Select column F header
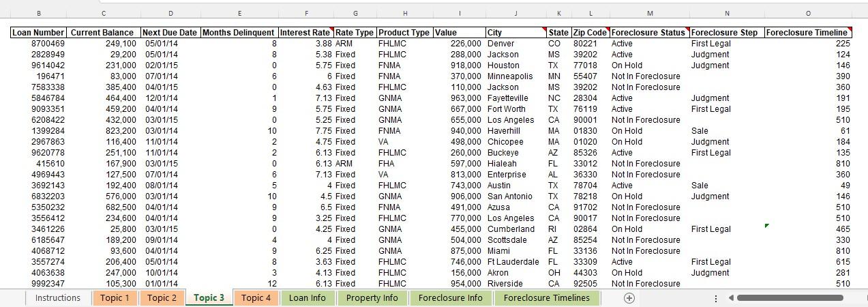This screenshot has height=307, width=868. [306, 13]
